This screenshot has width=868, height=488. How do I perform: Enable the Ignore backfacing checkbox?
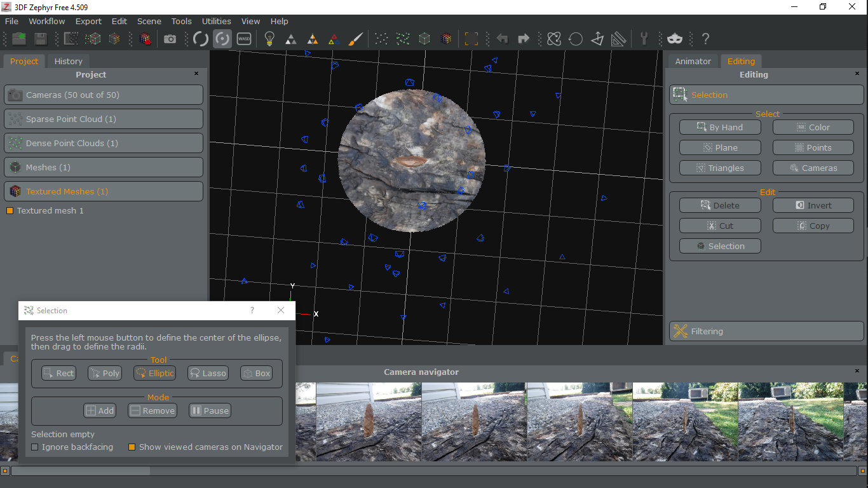35,447
